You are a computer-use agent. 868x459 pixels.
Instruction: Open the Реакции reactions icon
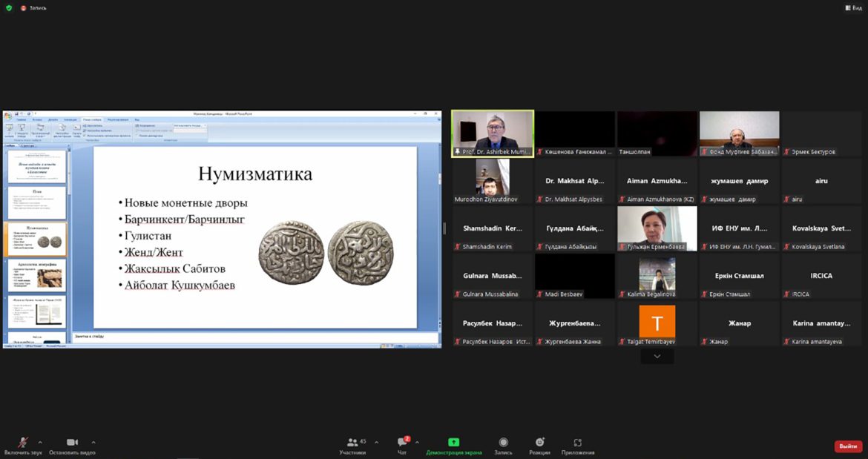pos(539,443)
